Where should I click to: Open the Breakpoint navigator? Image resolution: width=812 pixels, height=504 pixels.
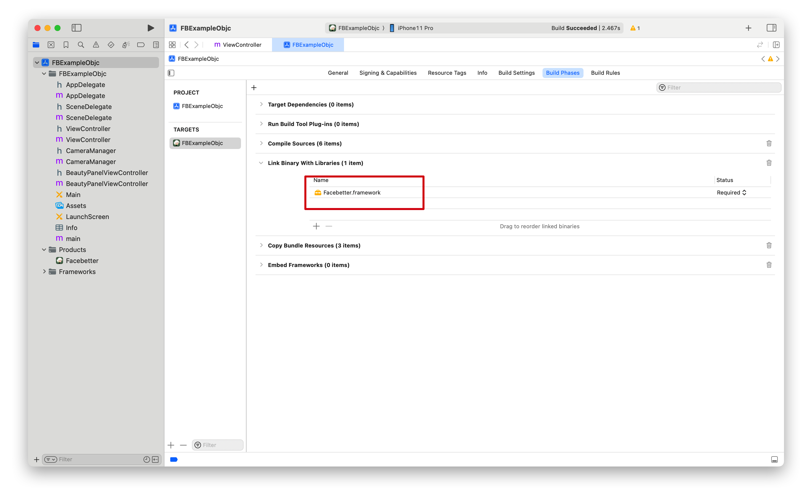[141, 45]
